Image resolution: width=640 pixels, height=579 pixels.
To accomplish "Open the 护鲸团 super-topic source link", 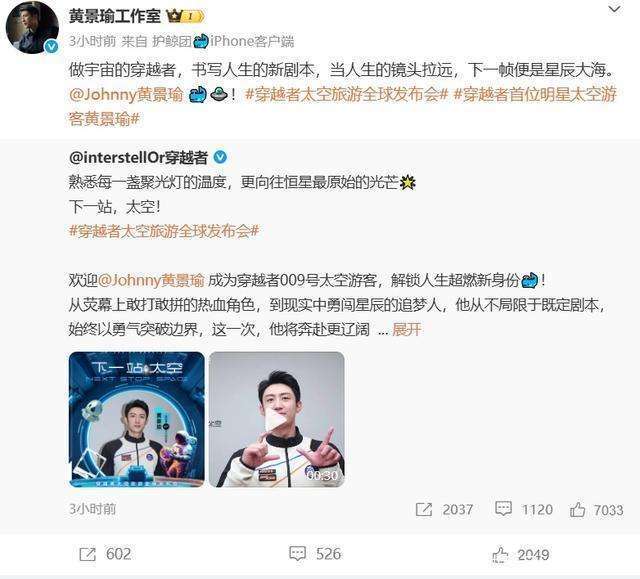I will [171, 41].
